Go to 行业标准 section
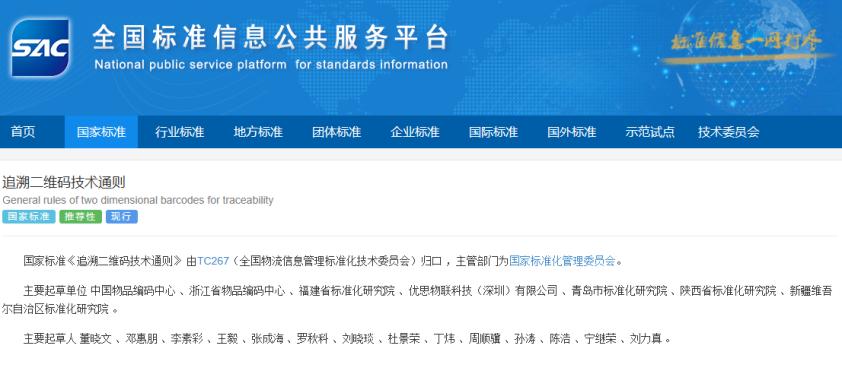The height and width of the screenshot is (371, 842). [x=179, y=132]
